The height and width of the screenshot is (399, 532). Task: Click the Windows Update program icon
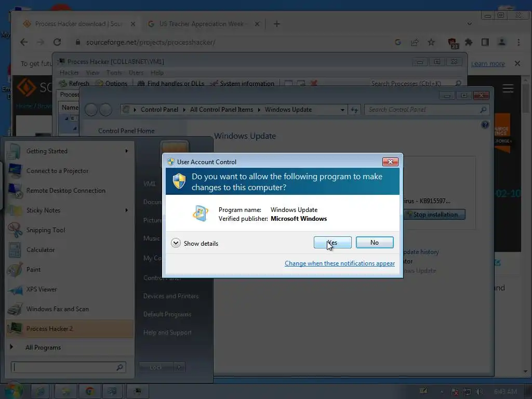pyautogui.click(x=200, y=214)
